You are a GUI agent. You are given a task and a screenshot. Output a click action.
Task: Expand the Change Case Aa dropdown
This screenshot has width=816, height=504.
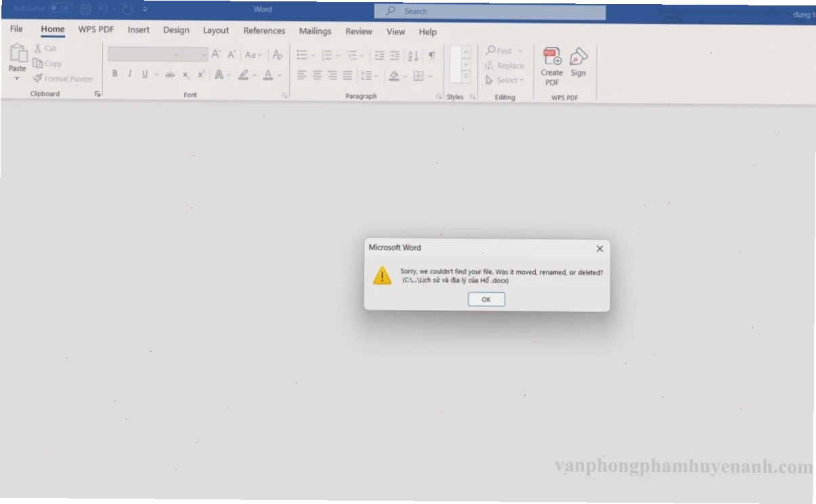[x=253, y=55]
